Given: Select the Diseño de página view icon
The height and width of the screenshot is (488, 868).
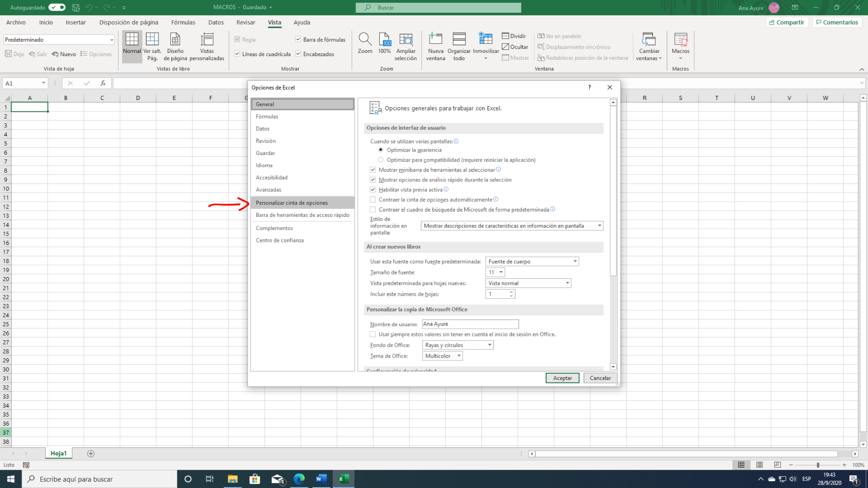Looking at the screenshot, I should click(175, 44).
